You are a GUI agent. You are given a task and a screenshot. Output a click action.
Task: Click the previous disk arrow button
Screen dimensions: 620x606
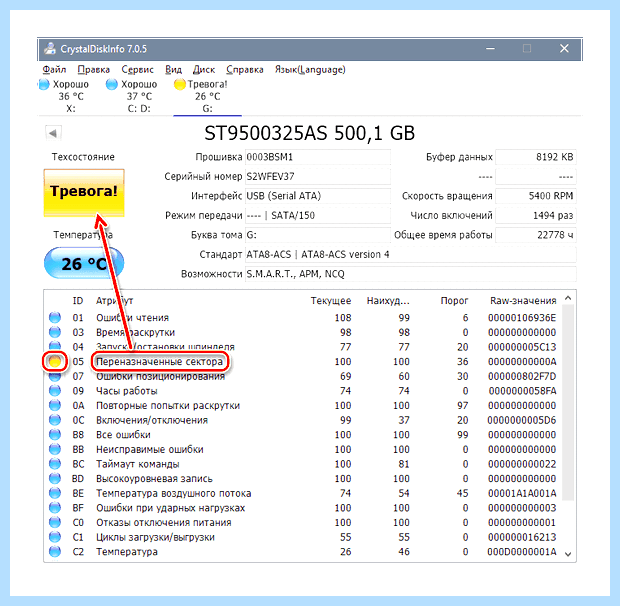[x=53, y=133]
